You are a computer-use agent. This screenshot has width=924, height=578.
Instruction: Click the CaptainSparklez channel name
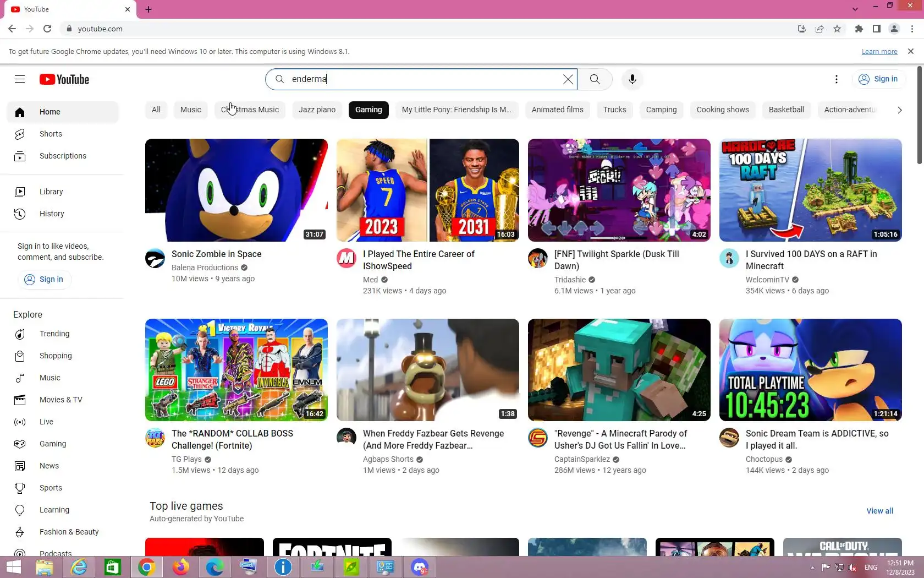point(582,459)
